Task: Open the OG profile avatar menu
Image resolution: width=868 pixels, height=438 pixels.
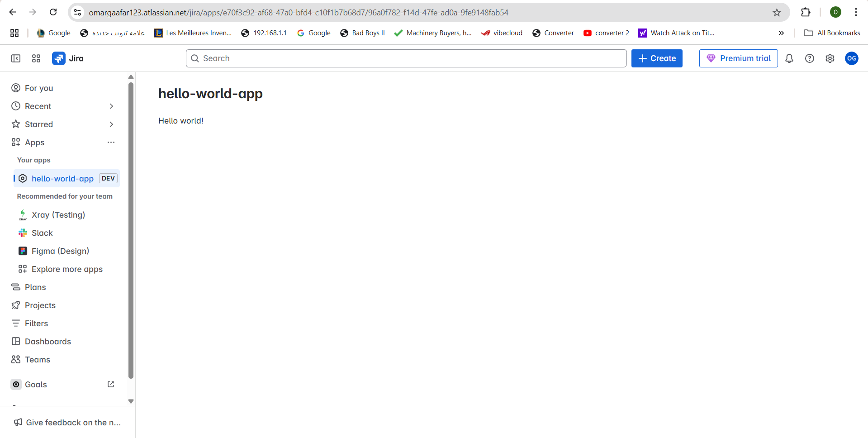Action: [851, 58]
